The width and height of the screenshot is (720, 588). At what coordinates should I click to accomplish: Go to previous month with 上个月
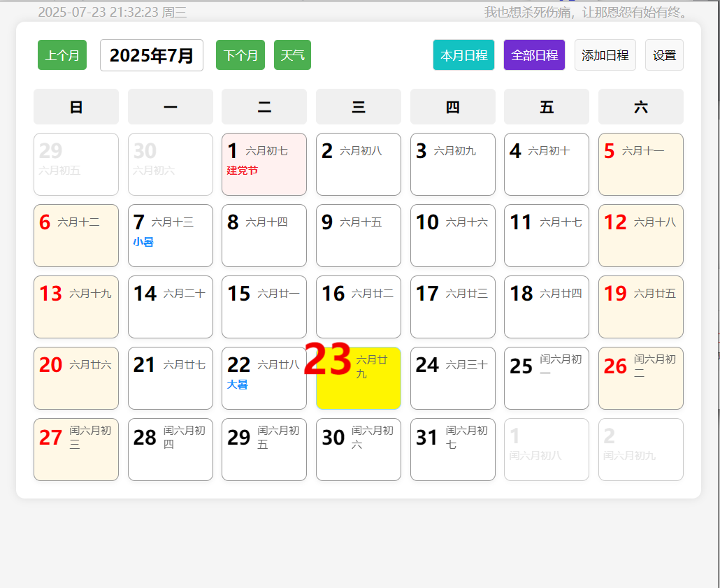62,55
